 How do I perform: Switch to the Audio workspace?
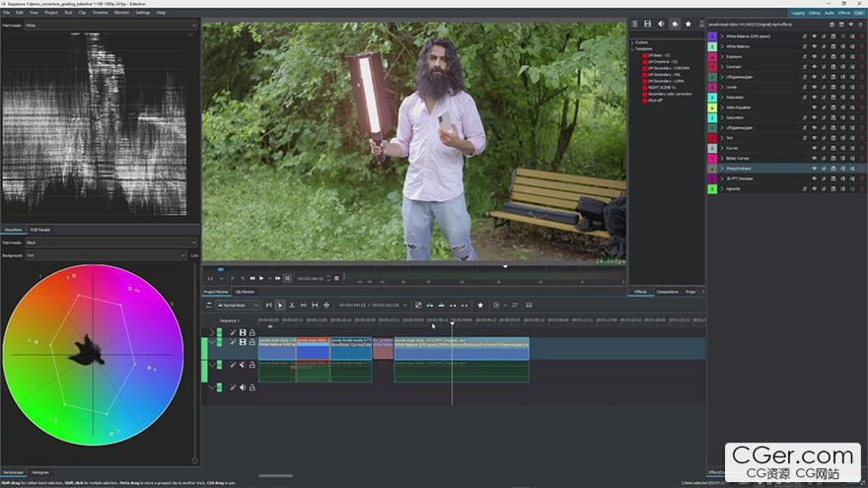[x=830, y=13]
